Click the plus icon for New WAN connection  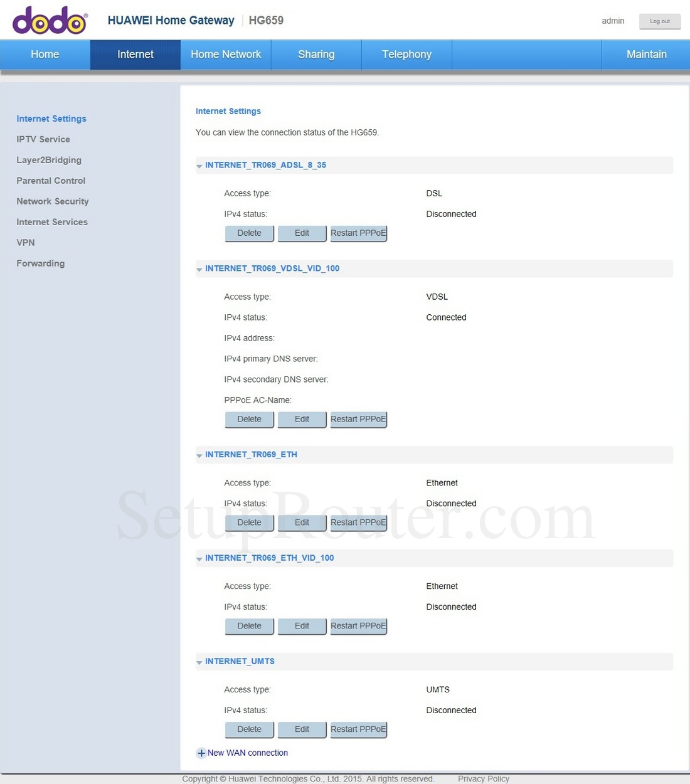pos(201,753)
